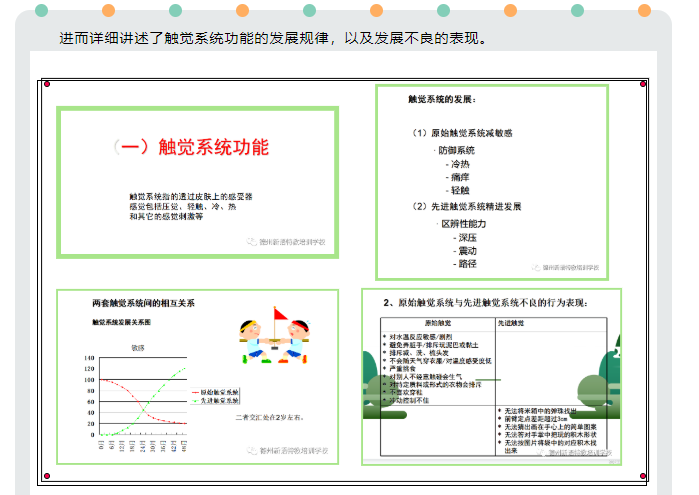
Task: Click the 两套触觉系统间的相互关系 slide heading
Action: click(143, 302)
